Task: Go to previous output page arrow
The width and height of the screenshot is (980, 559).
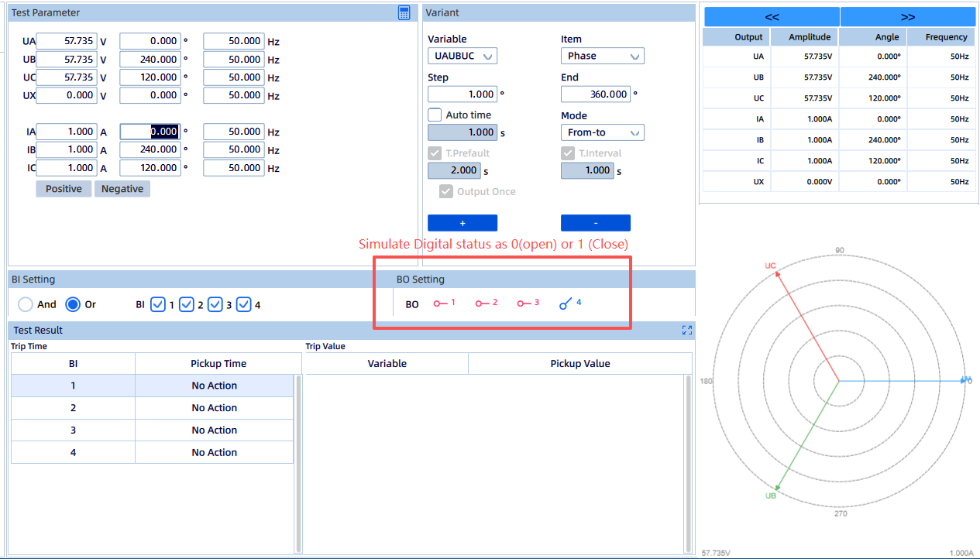Action: [x=772, y=17]
